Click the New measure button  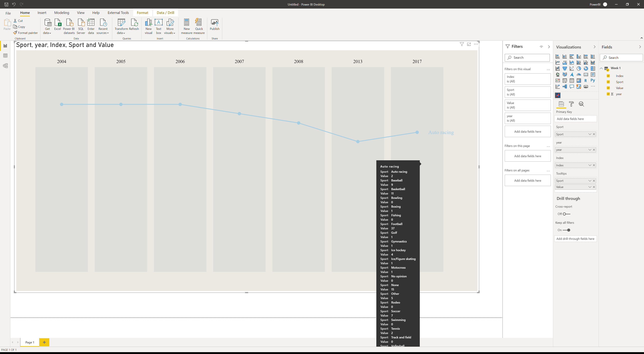tap(186, 26)
